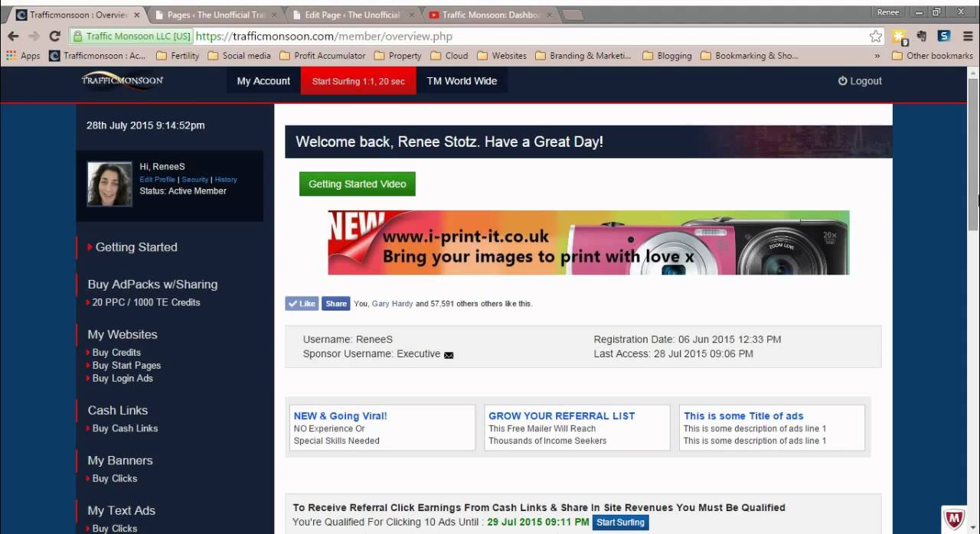This screenshot has height=534, width=980.
Task: Click the TrafficMonsoon logo
Action: (x=122, y=80)
